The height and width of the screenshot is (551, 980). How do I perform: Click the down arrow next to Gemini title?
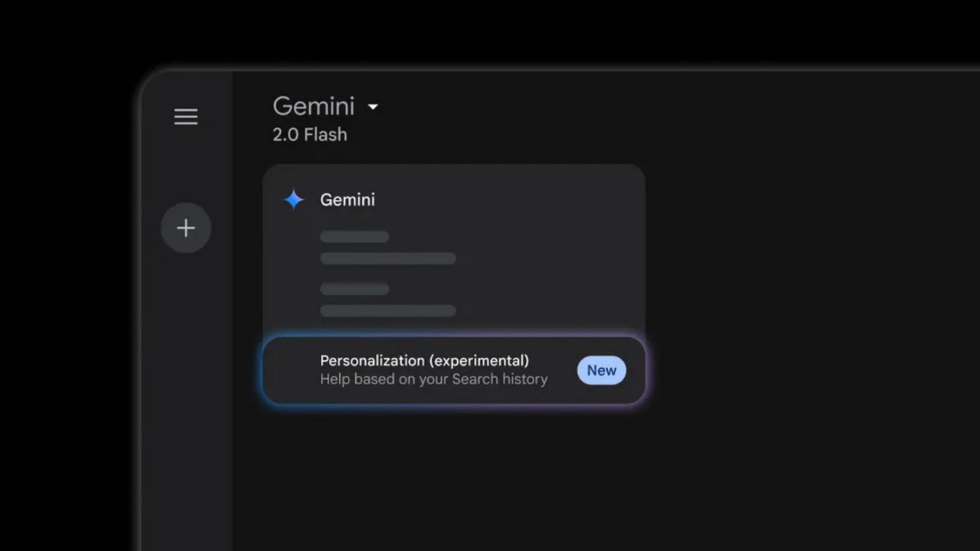[373, 107]
